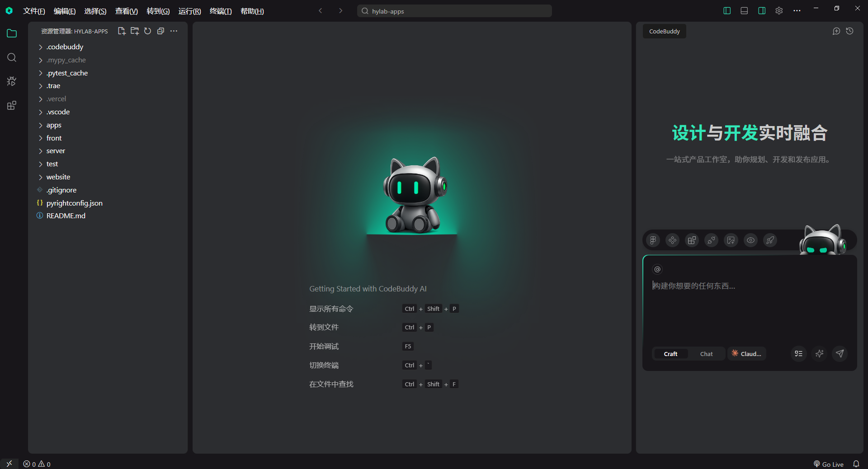Open the Extensions view in activity bar

point(12,106)
